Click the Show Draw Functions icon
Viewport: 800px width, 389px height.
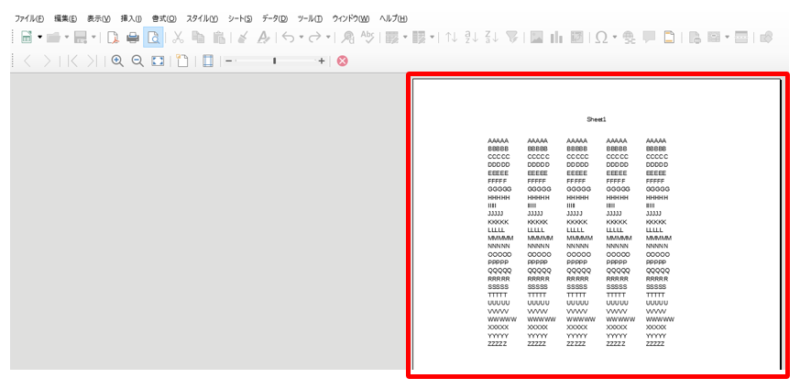pyautogui.click(x=766, y=37)
